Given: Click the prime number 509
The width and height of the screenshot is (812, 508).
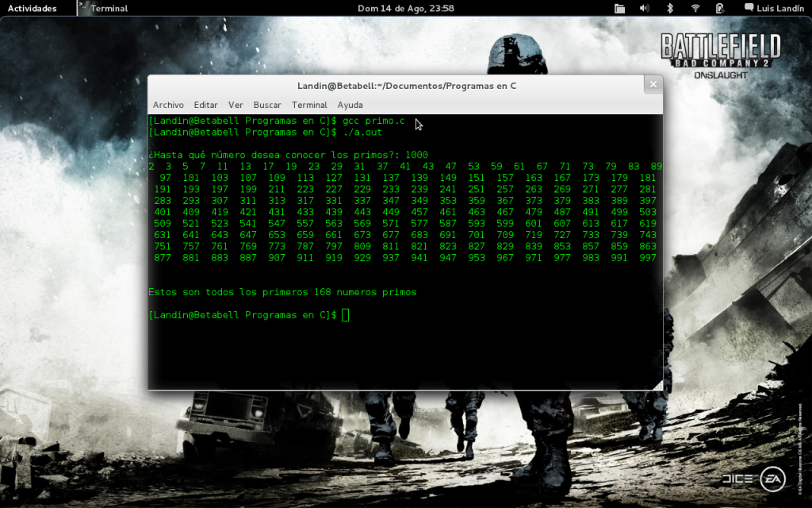Looking at the screenshot, I should (x=162, y=223).
